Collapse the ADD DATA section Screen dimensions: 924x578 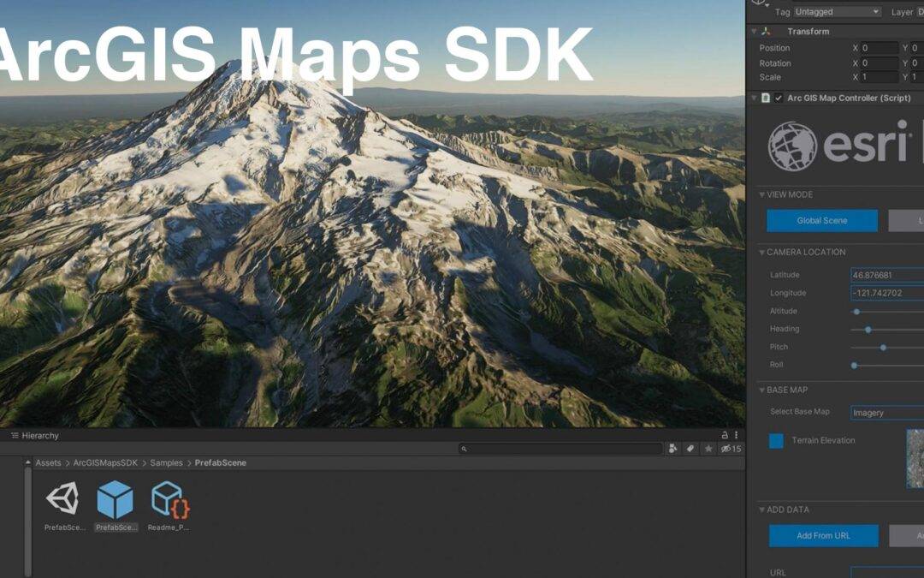click(762, 509)
